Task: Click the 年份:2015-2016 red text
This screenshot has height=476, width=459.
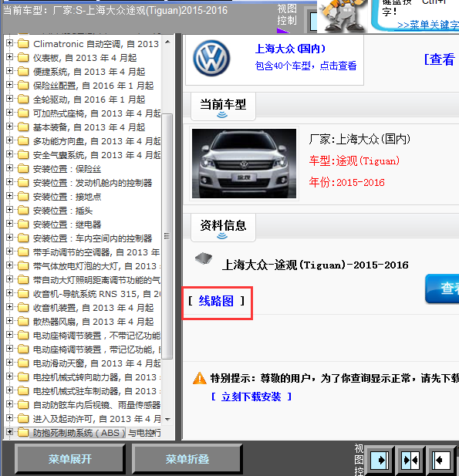Action: (x=346, y=182)
